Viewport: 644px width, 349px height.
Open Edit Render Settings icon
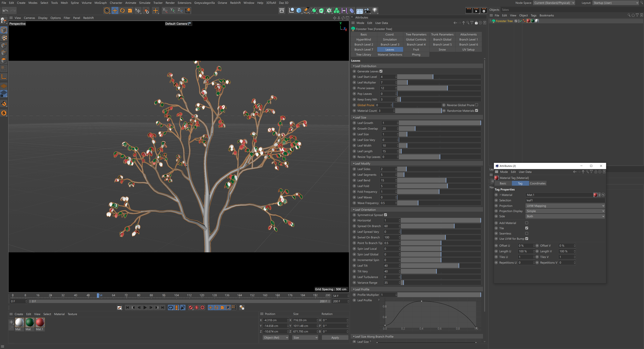484,11
